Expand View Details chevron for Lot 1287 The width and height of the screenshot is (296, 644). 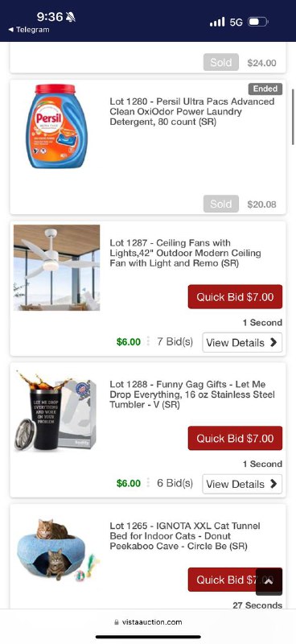coord(273,343)
